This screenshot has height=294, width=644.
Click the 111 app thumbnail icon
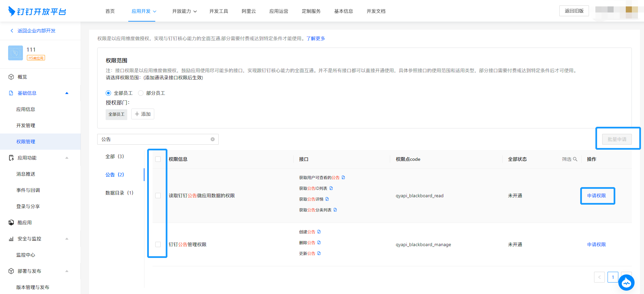click(16, 53)
